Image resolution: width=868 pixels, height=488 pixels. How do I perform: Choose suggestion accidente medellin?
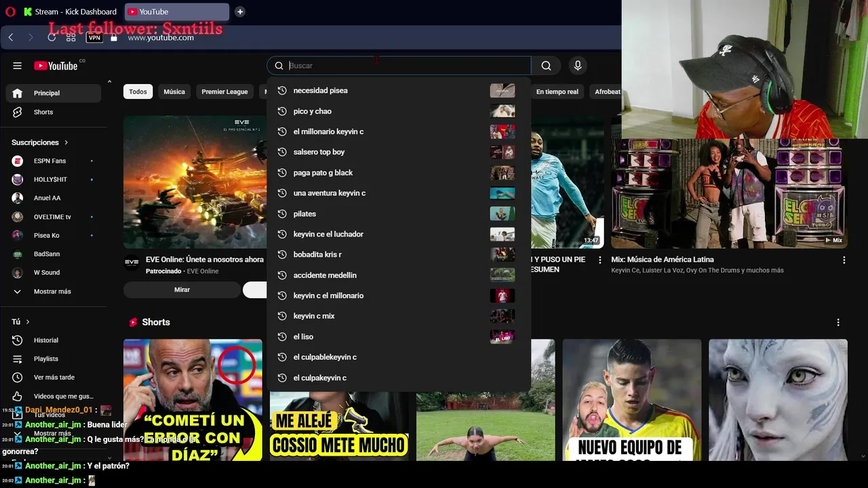pos(399,275)
